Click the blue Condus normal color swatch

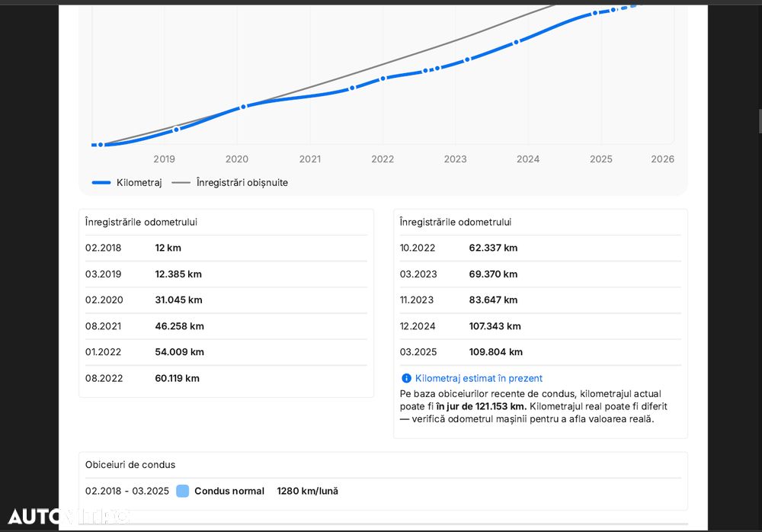tap(182, 491)
